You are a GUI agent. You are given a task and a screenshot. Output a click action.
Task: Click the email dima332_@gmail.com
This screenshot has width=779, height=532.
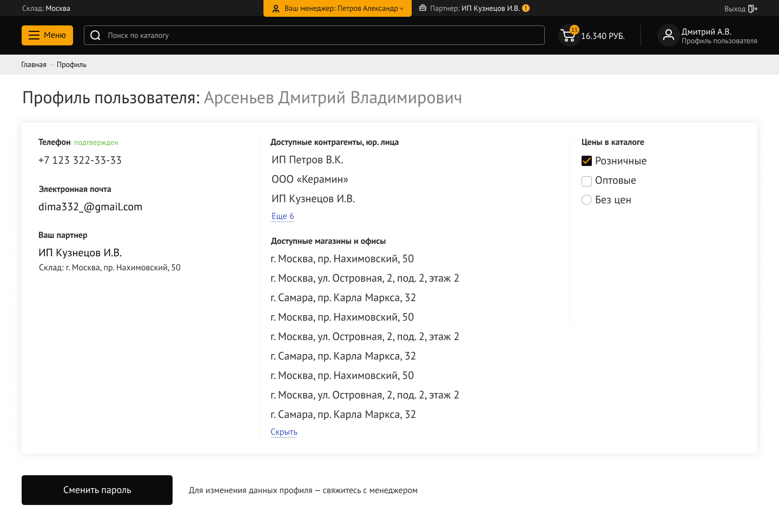pos(90,207)
